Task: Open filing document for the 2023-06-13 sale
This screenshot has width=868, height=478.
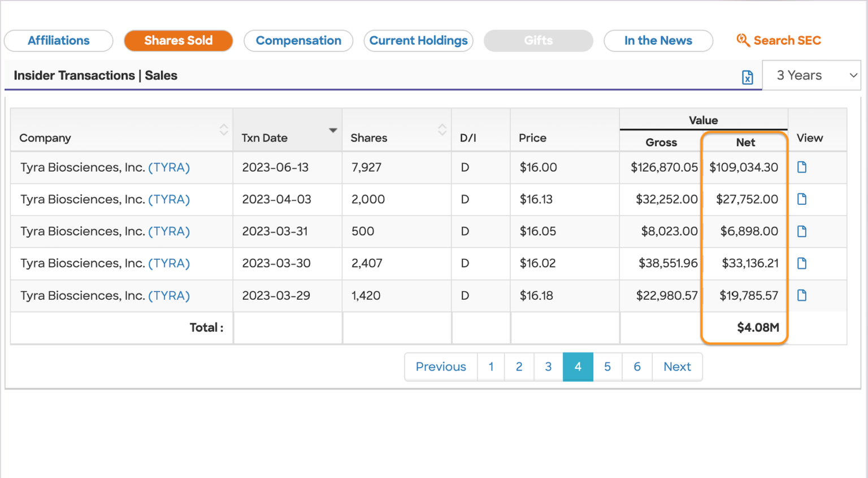Action: click(x=802, y=167)
